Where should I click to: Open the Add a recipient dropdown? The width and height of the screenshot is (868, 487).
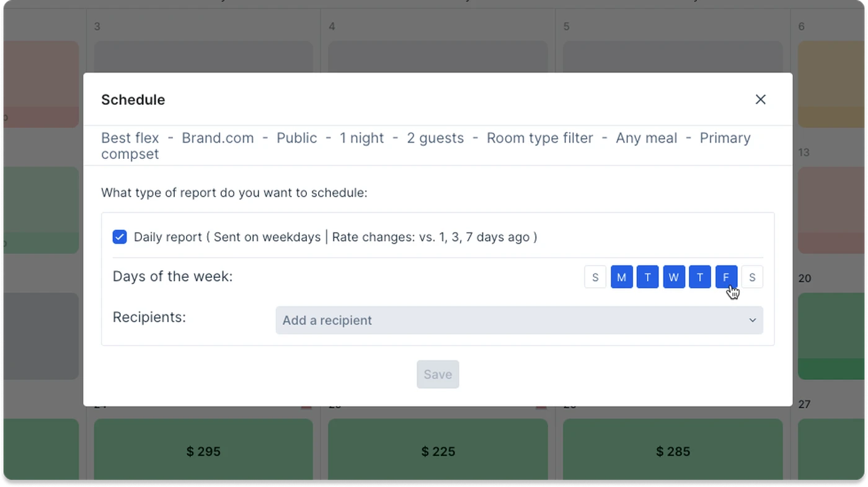[519, 321]
